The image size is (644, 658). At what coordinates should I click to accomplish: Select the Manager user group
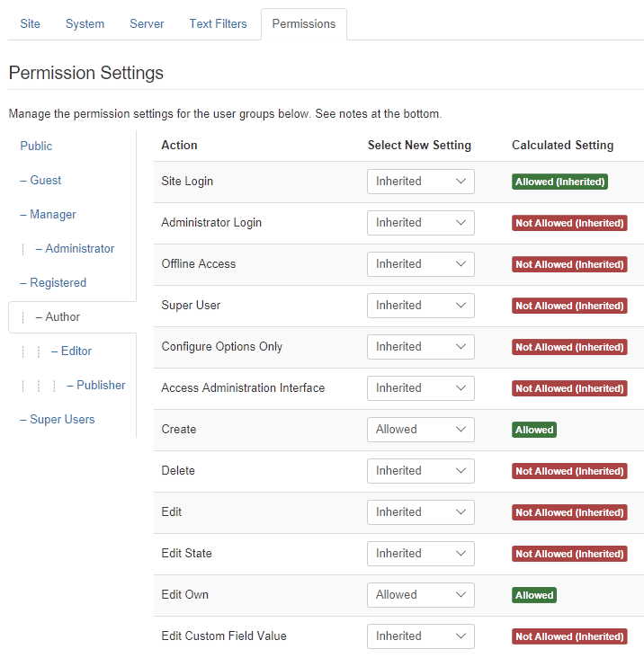(48, 215)
